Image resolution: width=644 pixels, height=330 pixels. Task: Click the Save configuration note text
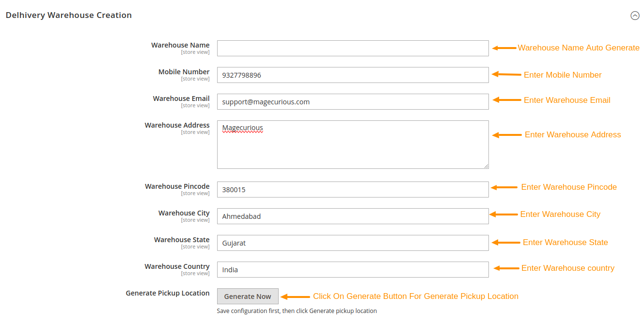coord(297,311)
